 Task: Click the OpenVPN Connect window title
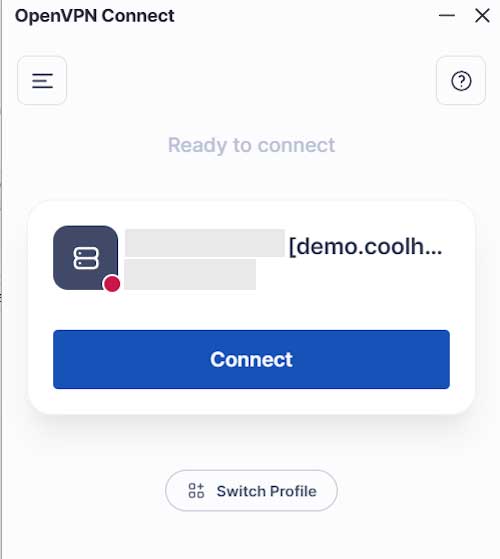pyautogui.click(x=94, y=16)
